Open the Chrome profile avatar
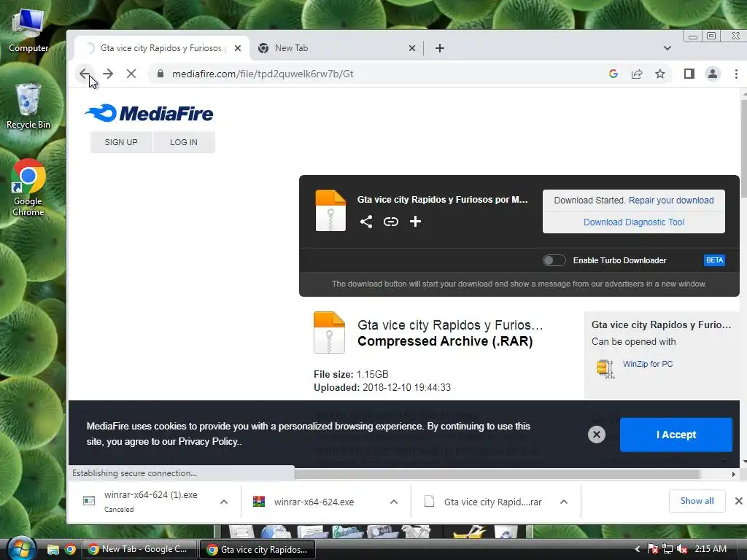747x560 pixels. coord(713,74)
